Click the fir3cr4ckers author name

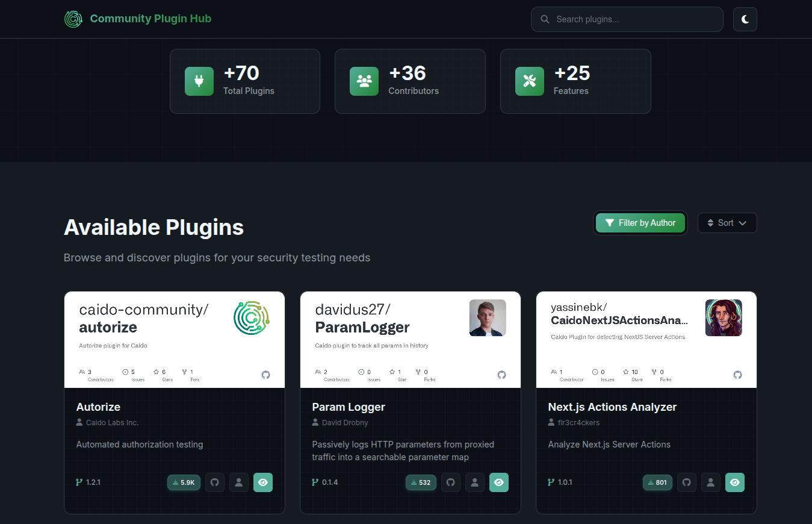579,423
